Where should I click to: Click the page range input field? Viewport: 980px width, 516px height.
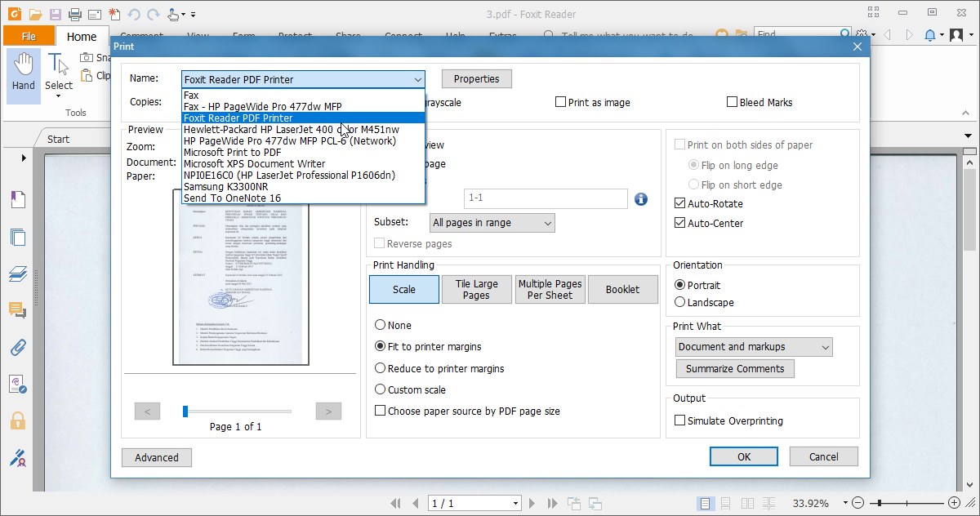tap(546, 199)
